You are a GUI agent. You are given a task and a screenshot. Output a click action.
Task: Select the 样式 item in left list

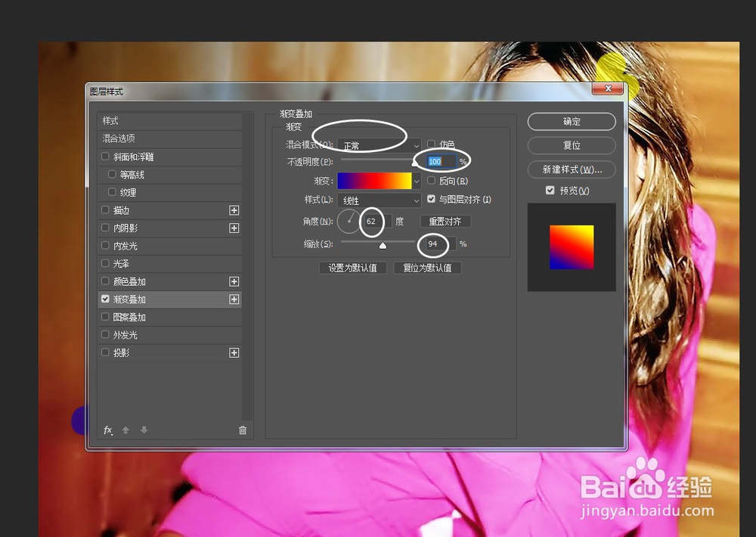169,120
